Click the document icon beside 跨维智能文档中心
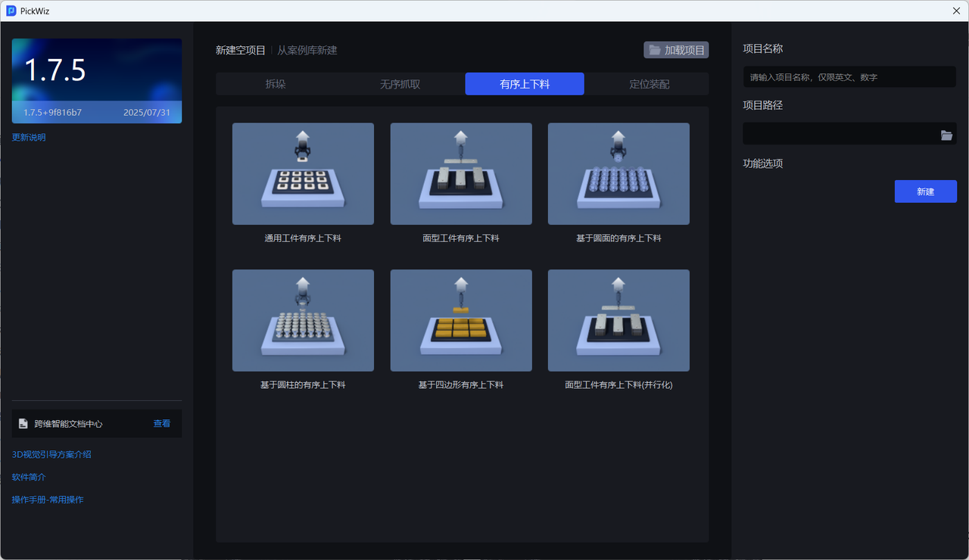This screenshot has width=969, height=560. (x=23, y=424)
